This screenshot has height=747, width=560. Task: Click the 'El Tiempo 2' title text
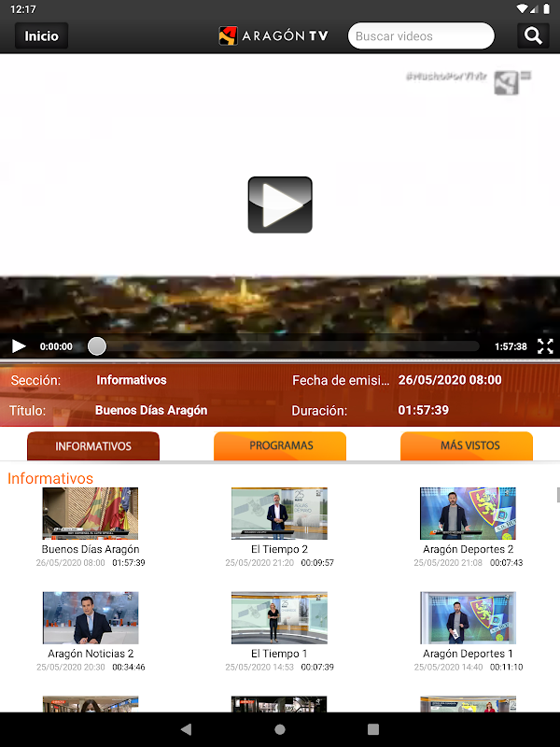point(279,549)
